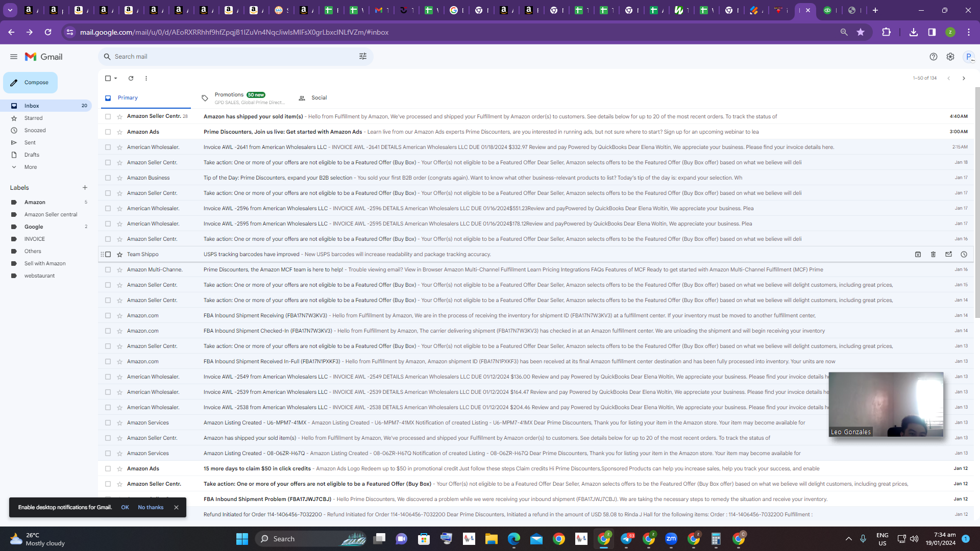980x551 pixels.
Task: Check FBA Inbound Shipment Receiving email
Action: pos(108,315)
